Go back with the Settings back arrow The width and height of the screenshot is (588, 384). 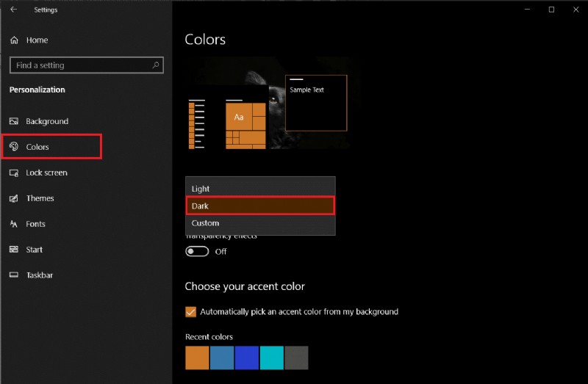click(13, 10)
